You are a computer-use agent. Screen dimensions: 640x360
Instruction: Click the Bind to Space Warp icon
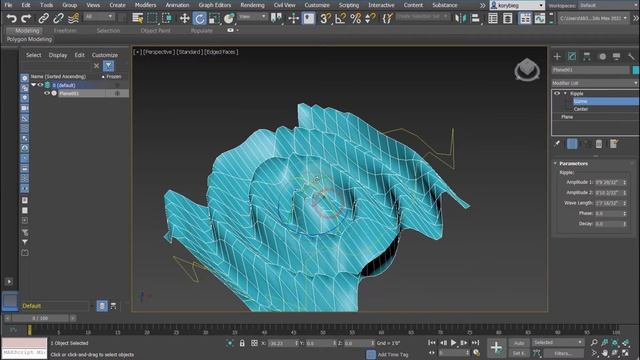pyautogui.click(x=73, y=18)
